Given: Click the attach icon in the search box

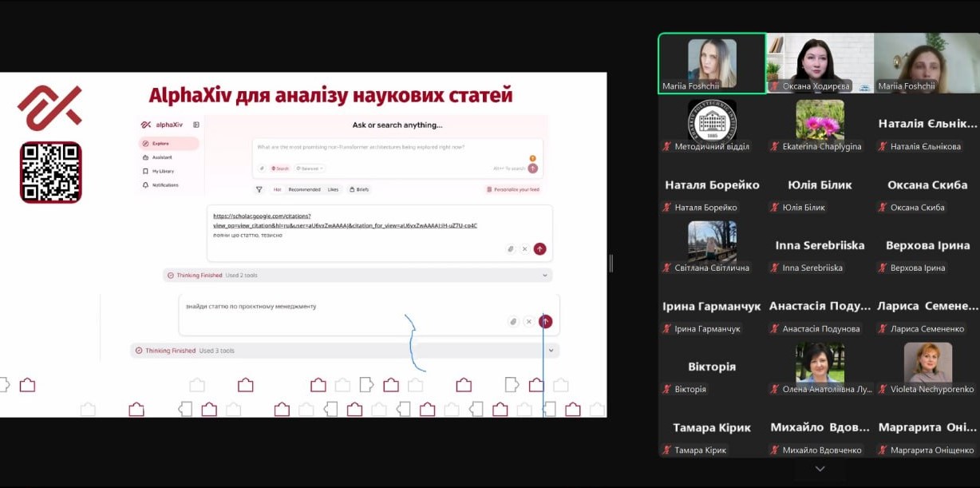Looking at the screenshot, I should pos(262,169).
